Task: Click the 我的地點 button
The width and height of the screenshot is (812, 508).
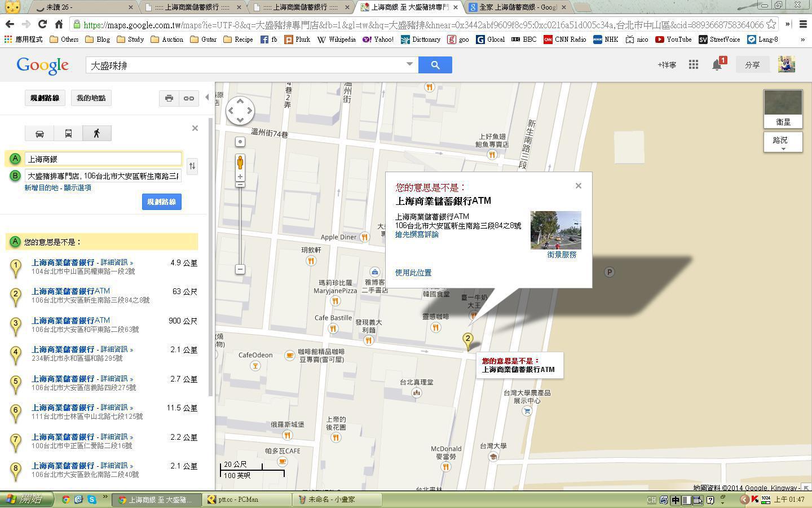Action: pyautogui.click(x=91, y=98)
